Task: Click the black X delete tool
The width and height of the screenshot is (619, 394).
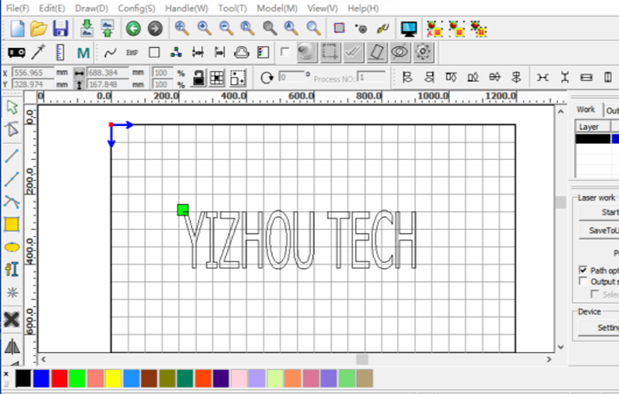Action: (12, 319)
